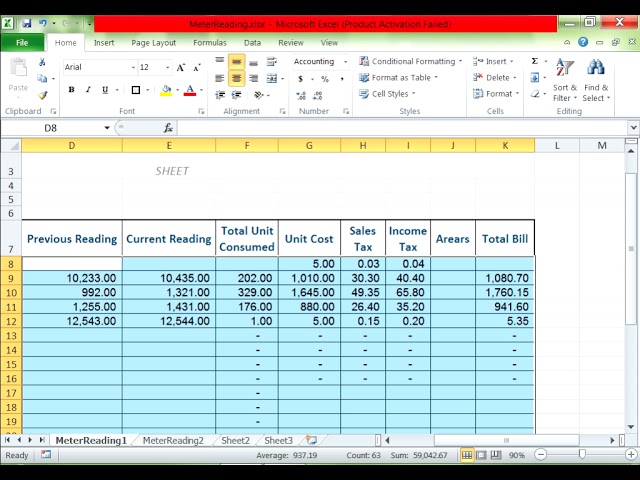Image resolution: width=640 pixels, height=480 pixels.
Task: Open the Accounting number format dropdown
Action: click(x=345, y=62)
